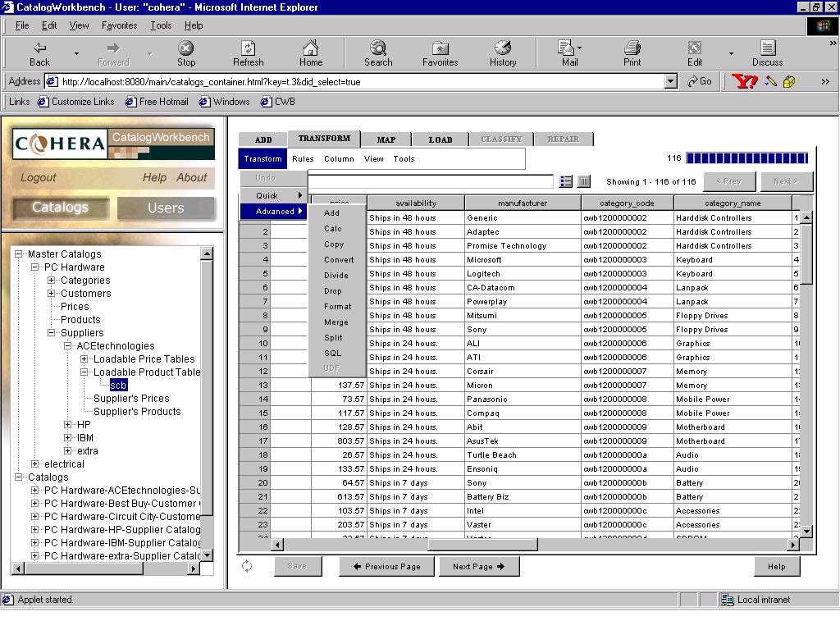Choose SQL from the Advanced submenu

click(x=332, y=354)
